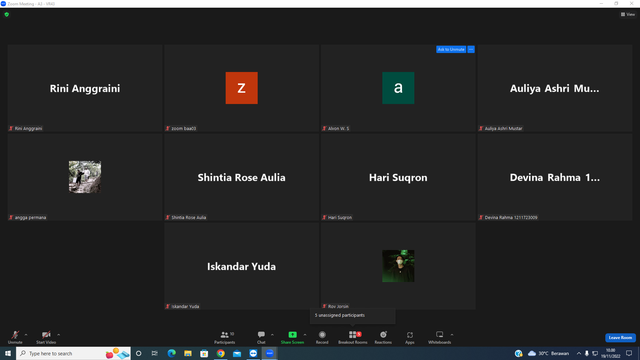This screenshot has width=640, height=360.
Task: Open Zoom Apps
Action: pyautogui.click(x=410, y=337)
